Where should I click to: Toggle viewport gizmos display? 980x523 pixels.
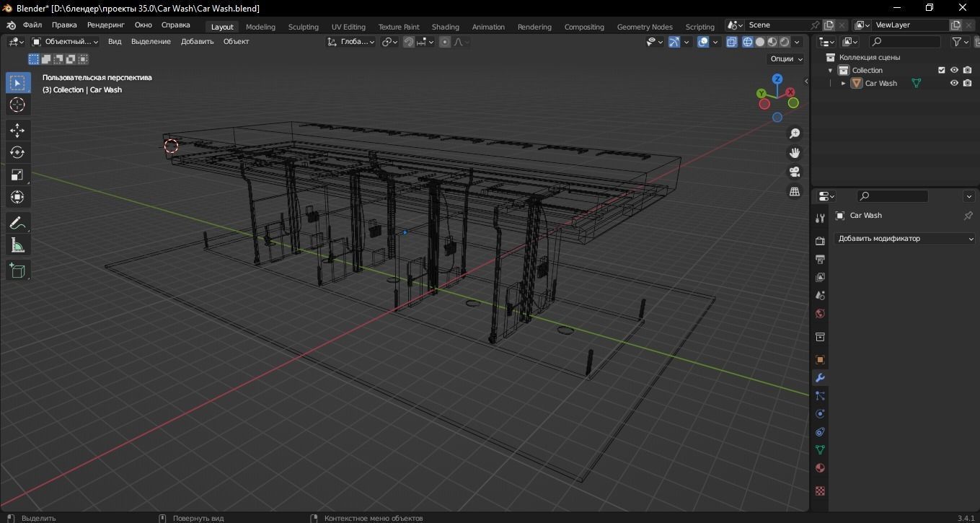pyautogui.click(x=674, y=42)
